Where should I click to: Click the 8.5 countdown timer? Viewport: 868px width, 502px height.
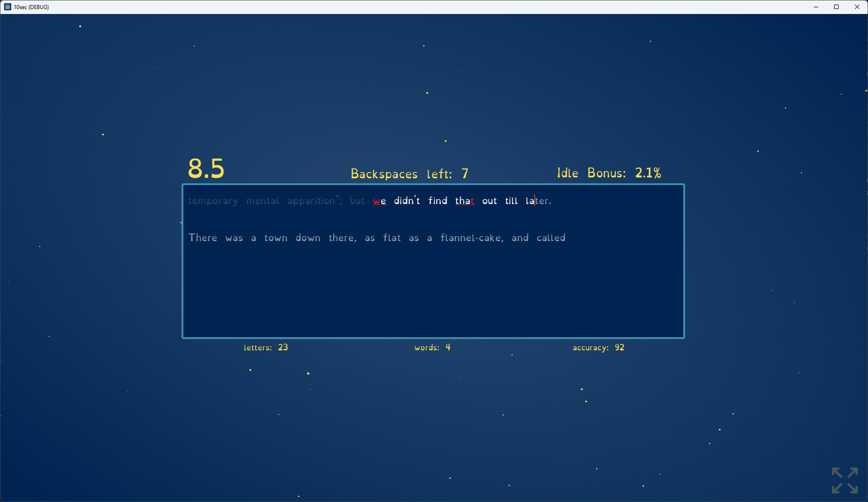point(206,168)
